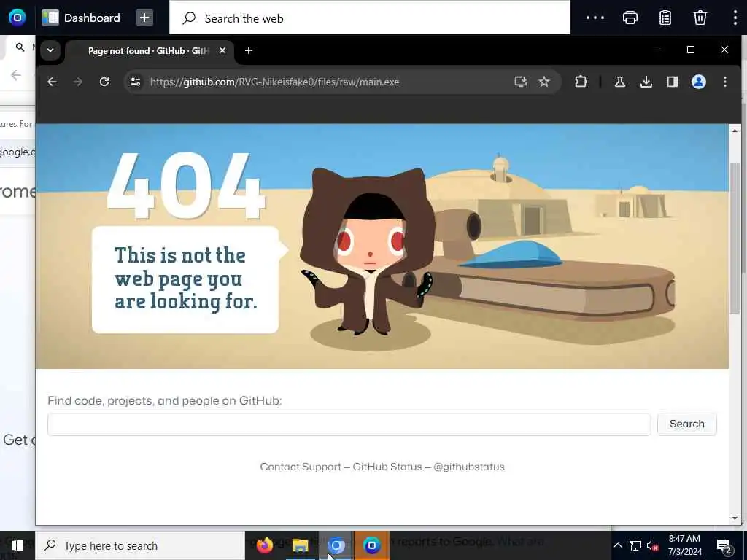Click the trash icon in top bar
Screen dimensions: 747x560
tap(700, 17)
